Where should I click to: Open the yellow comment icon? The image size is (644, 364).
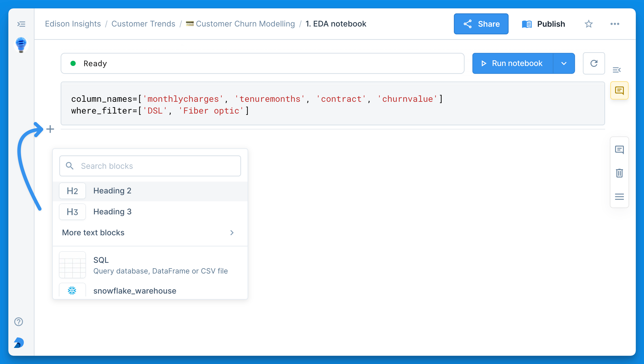(x=619, y=90)
